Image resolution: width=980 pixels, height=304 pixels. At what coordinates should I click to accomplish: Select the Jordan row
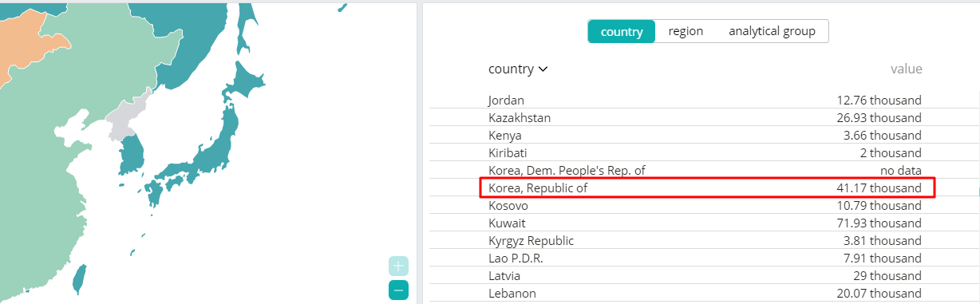pyautogui.click(x=705, y=100)
